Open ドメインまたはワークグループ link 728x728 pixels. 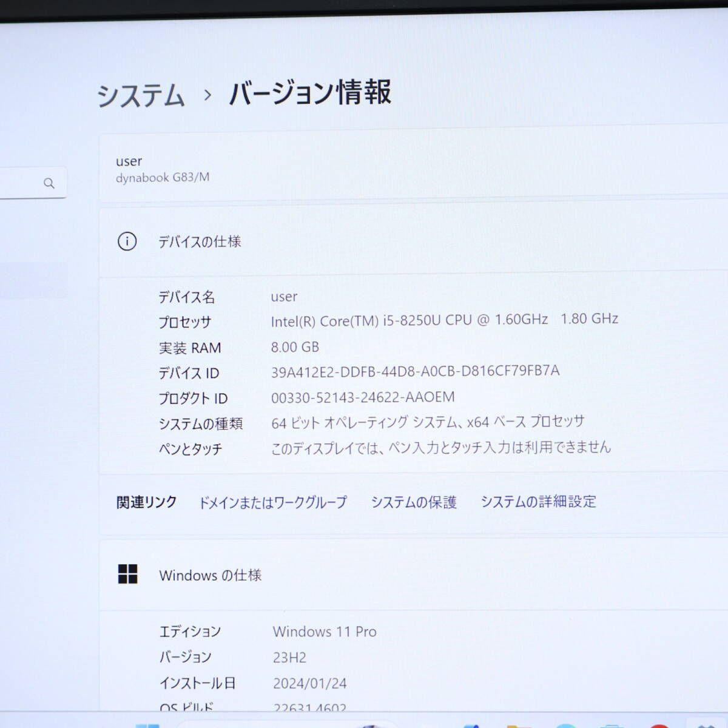(x=273, y=502)
